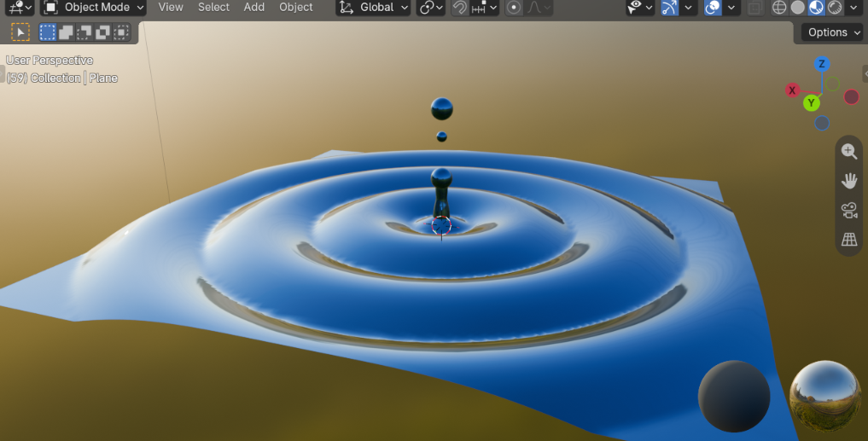The width and height of the screenshot is (868, 441).
Task: Open the overlays options dropdown arrow
Action: click(731, 7)
